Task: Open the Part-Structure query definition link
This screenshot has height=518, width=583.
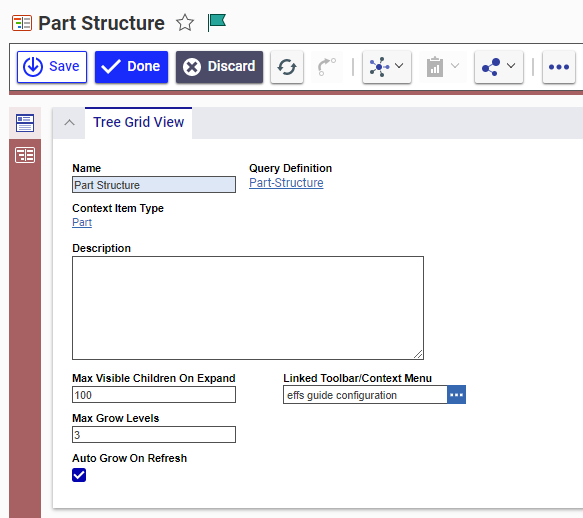Action: (286, 183)
